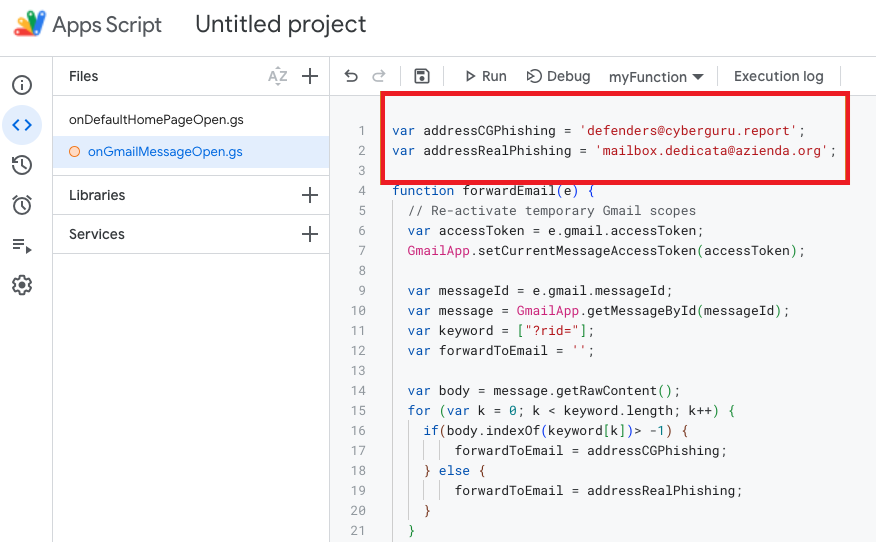Viewport: 876px width, 542px height.
Task: Run the selected function
Action: (x=485, y=76)
